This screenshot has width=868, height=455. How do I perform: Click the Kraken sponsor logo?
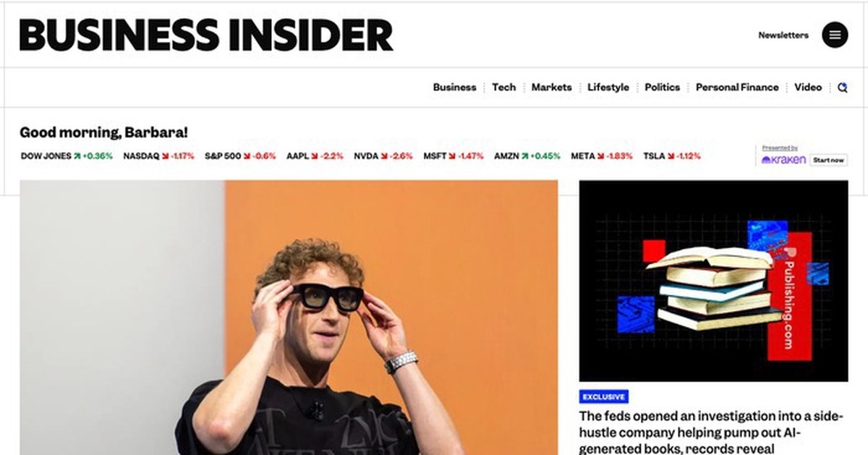point(783,160)
